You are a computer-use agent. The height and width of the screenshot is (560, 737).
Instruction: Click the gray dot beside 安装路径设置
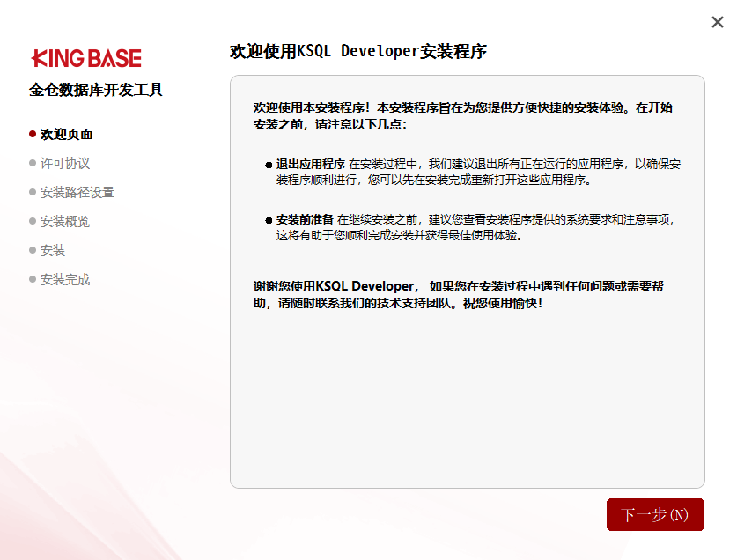33,192
